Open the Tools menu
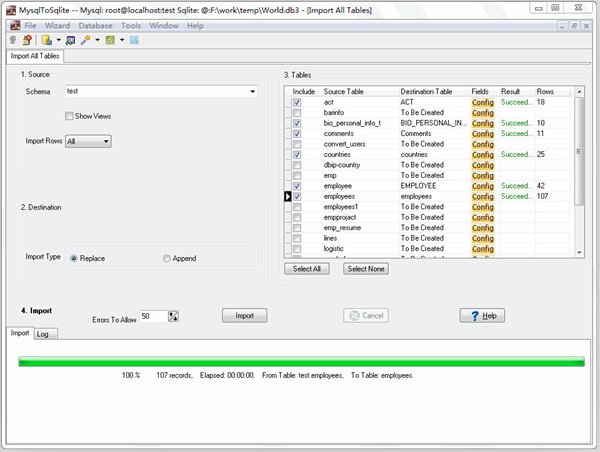This screenshot has width=600, height=452. (131, 26)
